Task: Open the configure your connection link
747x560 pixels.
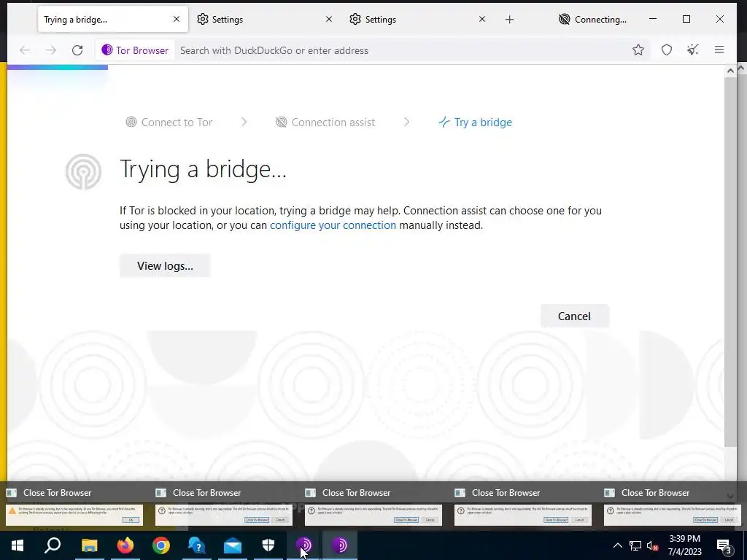Action: coord(333,225)
